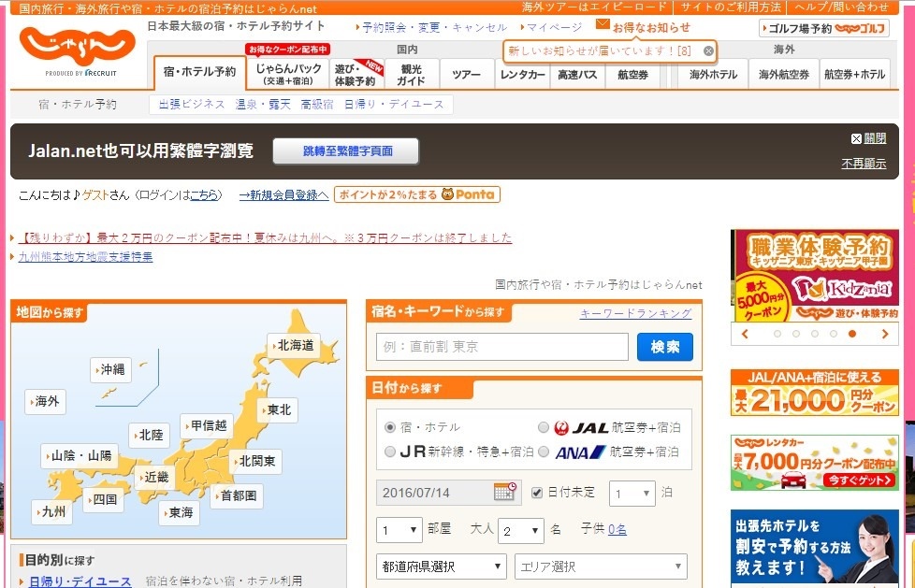Select 九州 on the map
Viewport: 915px width, 588px height.
click(52, 512)
